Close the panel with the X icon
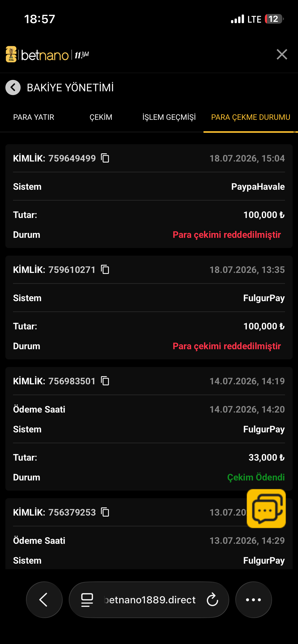Screen dimensions: 298x644 (x=282, y=54)
